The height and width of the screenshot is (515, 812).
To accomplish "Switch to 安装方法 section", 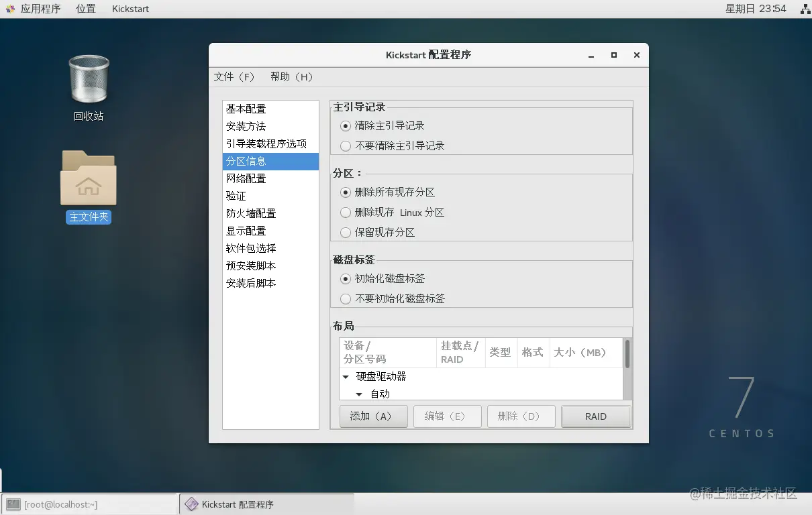I will point(270,126).
